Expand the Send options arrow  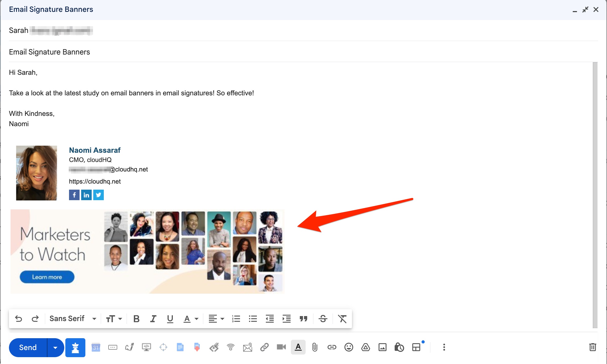(55, 347)
